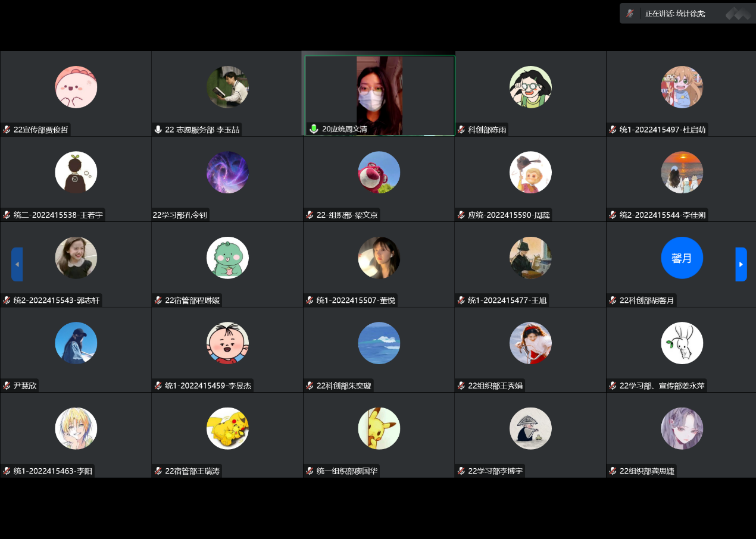Image resolution: width=756 pixels, height=539 pixels.
Task: Click the green mic icon beside 20应统周文清
Action: pyautogui.click(x=314, y=129)
